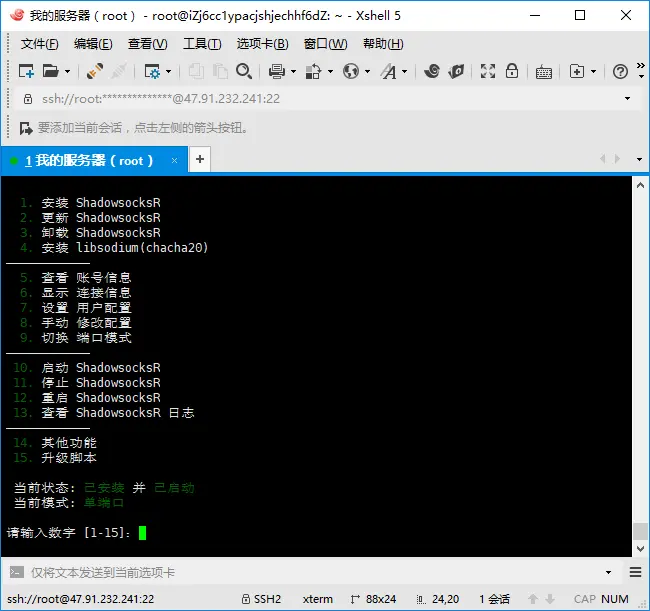Expand the properties gear dropdown arrow
This screenshot has height=611, width=650.
pyautogui.click(x=168, y=72)
